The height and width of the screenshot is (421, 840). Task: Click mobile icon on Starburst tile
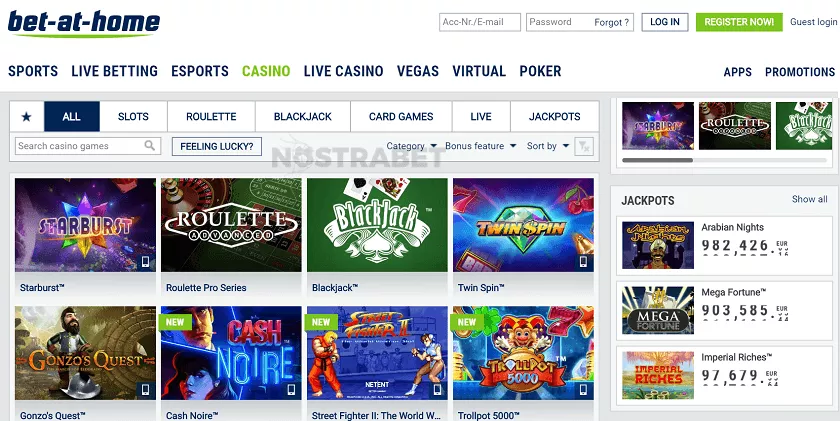click(145, 262)
